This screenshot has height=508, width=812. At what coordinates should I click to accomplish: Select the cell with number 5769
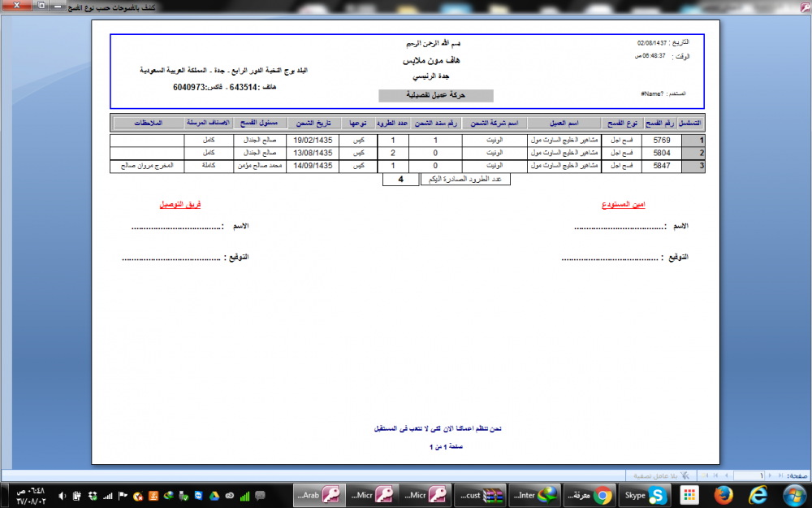pos(661,140)
